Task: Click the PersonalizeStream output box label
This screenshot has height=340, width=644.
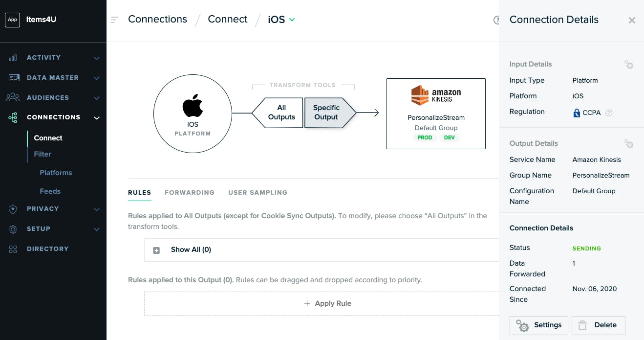Action: click(x=436, y=118)
